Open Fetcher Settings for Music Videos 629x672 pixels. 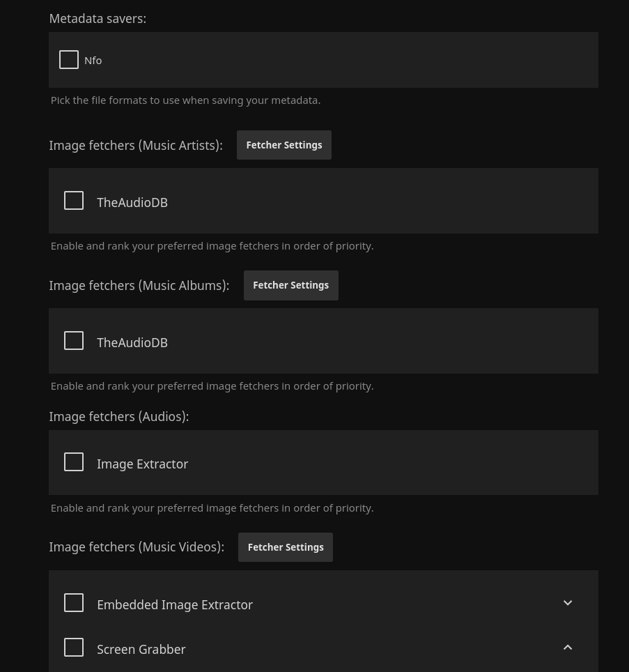coord(285,547)
